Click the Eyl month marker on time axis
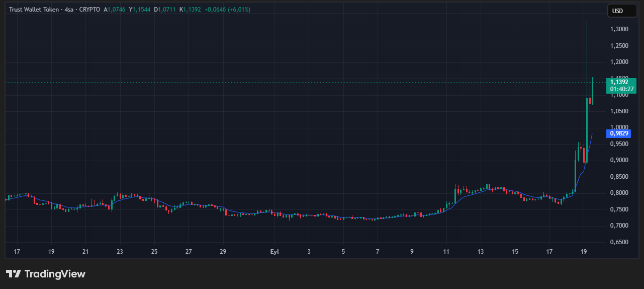The image size is (644, 289). click(274, 251)
